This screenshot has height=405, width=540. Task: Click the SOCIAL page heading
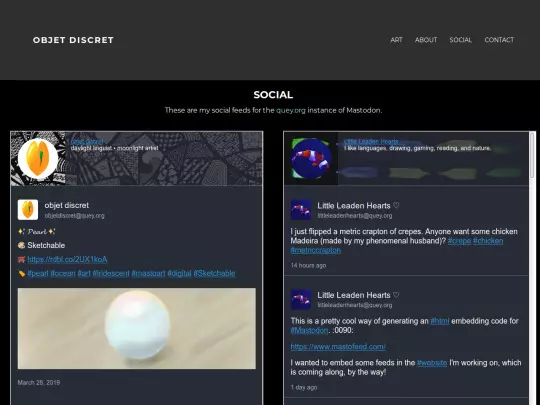tap(273, 95)
